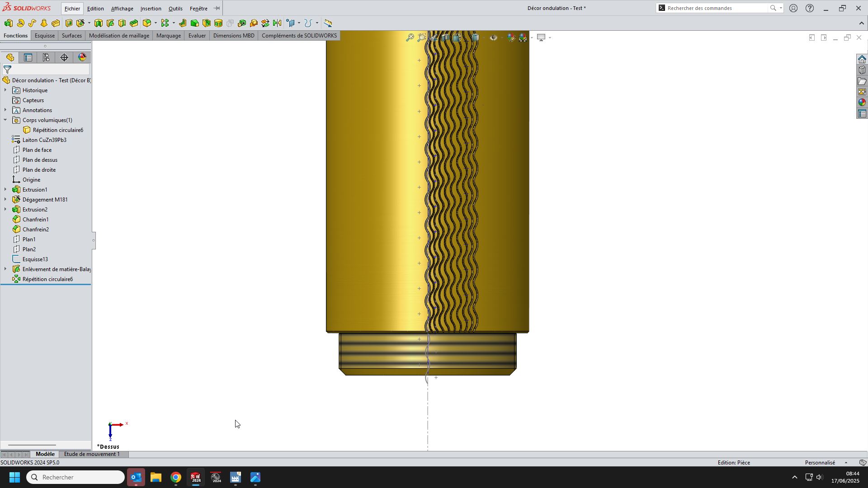This screenshot has height=488, width=868.
Task: Click the Edit Appearance icon
Action: point(511,38)
